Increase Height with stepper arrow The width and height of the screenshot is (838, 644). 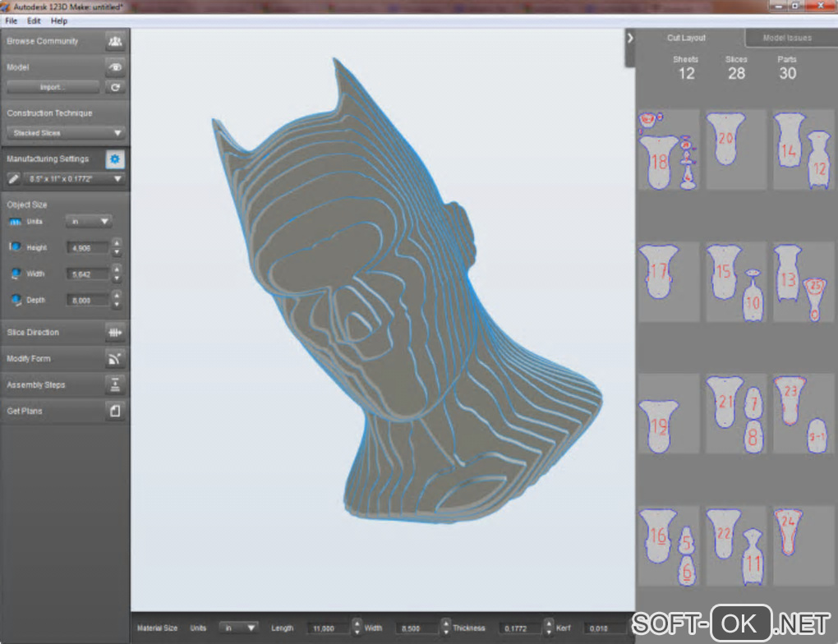click(x=117, y=243)
